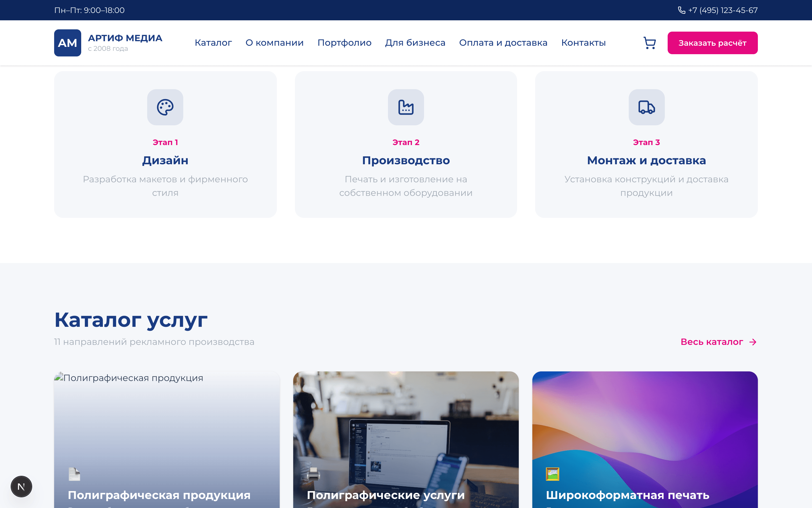Open the Каталог menu item
The width and height of the screenshot is (812, 508).
coord(213,43)
